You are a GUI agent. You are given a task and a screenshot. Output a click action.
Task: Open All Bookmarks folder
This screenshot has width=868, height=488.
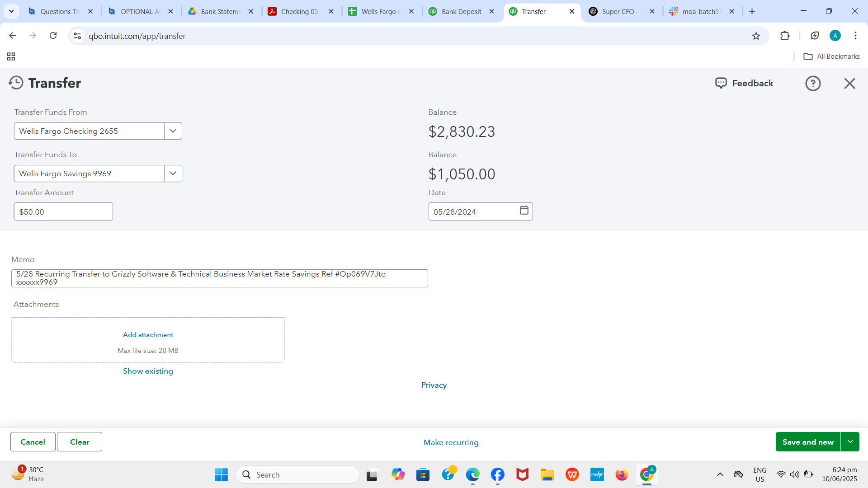point(831,56)
